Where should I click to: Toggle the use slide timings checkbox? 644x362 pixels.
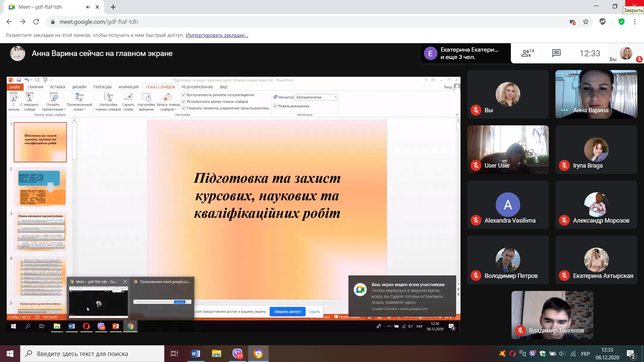[x=183, y=102]
